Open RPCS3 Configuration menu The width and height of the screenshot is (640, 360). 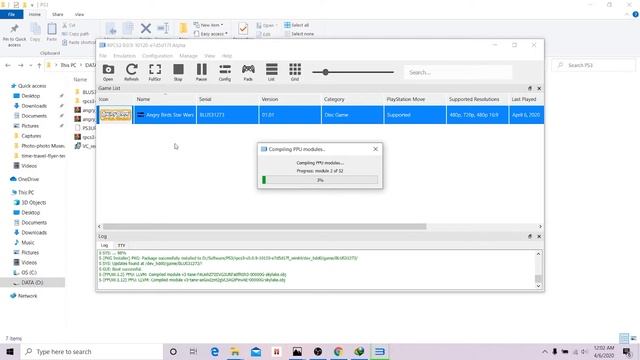(158, 56)
